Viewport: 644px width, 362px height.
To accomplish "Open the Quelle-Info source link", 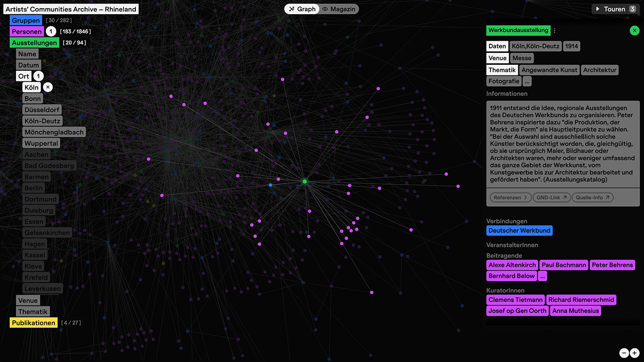I will coord(592,198).
